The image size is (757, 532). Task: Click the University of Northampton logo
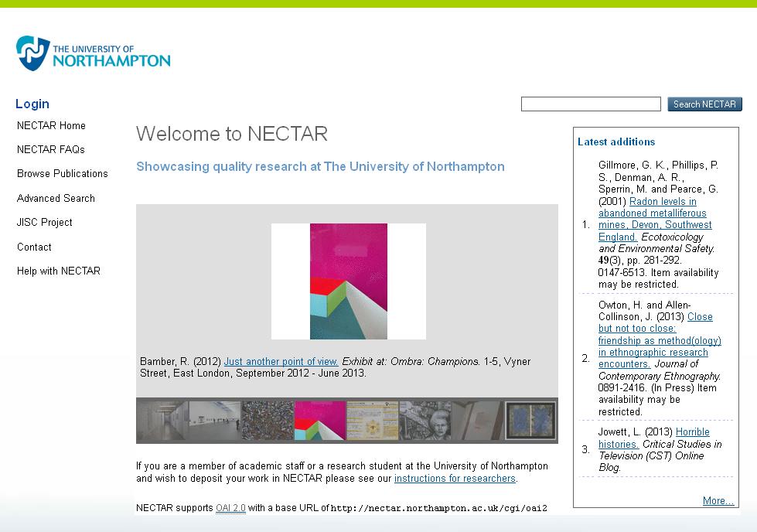[93, 53]
